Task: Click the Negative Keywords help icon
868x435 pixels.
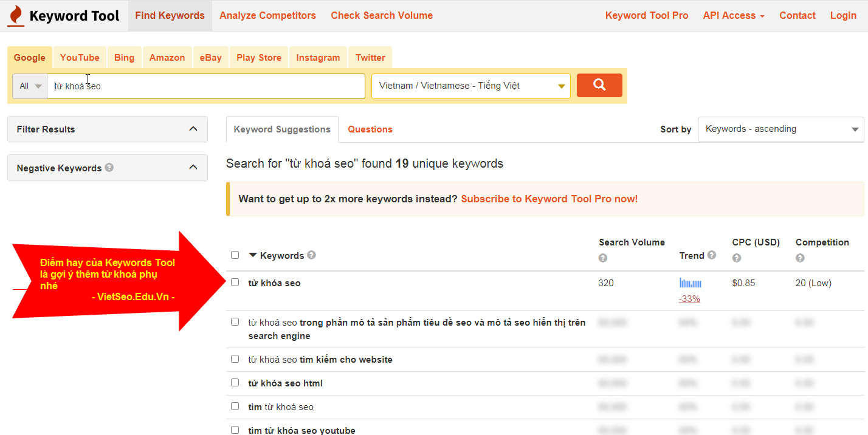Action: (x=109, y=168)
